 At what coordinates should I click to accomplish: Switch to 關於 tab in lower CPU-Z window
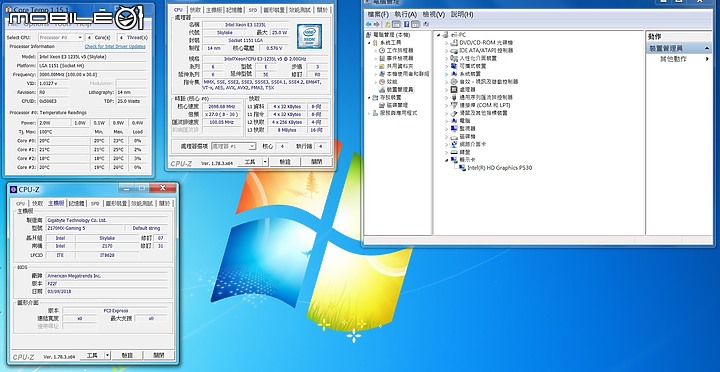click(x=164, y=203)
